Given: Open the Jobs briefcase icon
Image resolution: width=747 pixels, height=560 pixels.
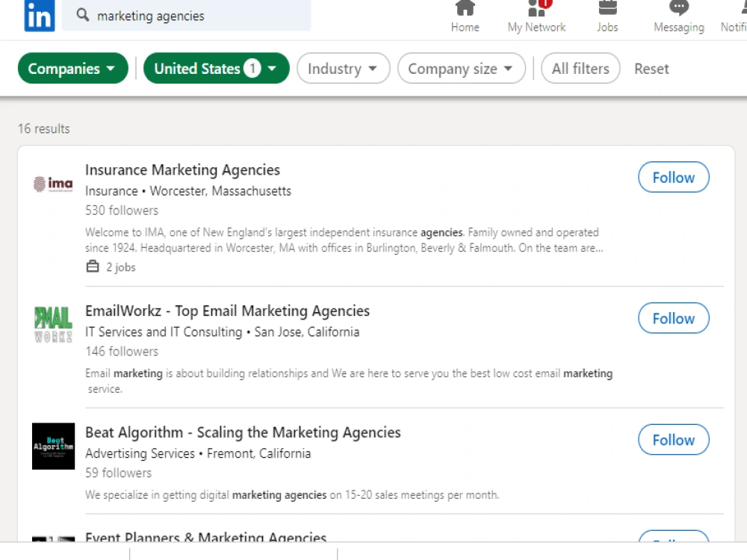Looking at the screenshot, I should 607,8.
